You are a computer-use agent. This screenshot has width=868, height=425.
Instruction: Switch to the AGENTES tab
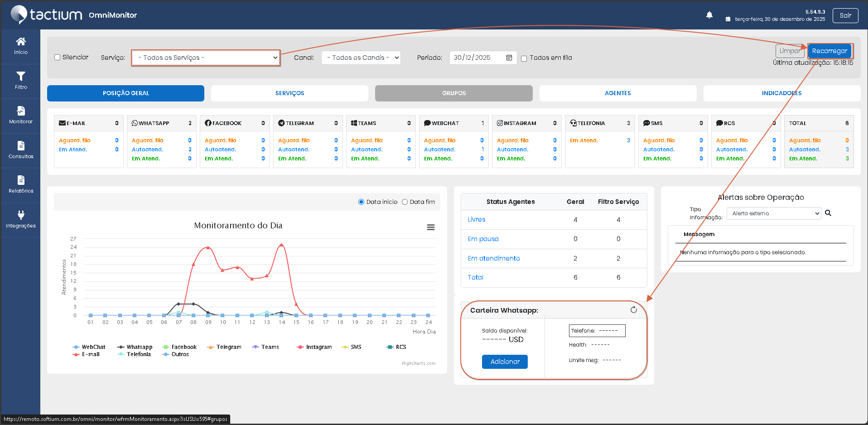617,93
